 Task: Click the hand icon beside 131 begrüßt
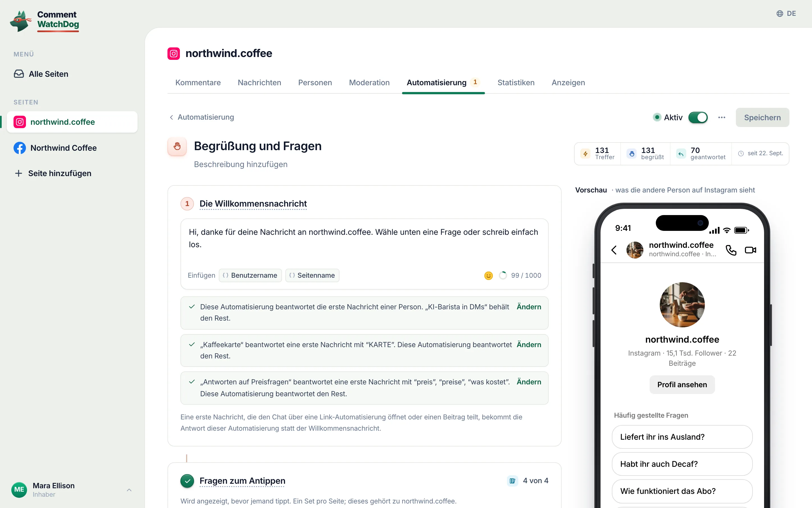[x=632, y=154]
